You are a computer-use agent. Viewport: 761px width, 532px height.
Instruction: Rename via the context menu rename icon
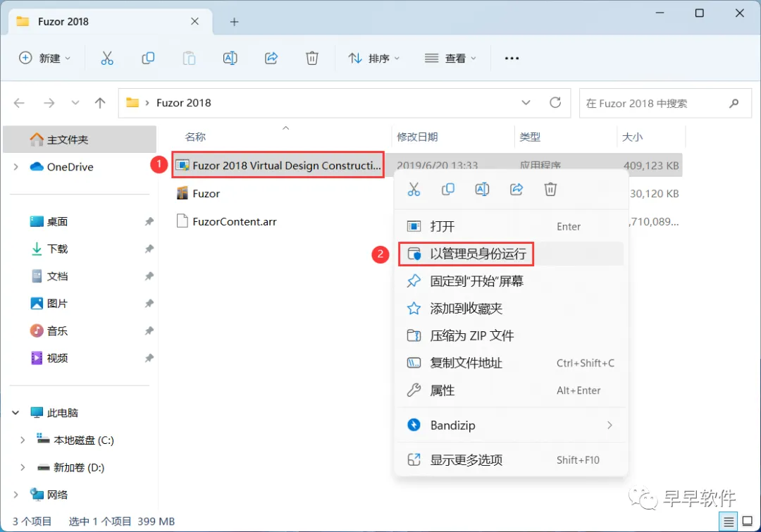point(482,190)
